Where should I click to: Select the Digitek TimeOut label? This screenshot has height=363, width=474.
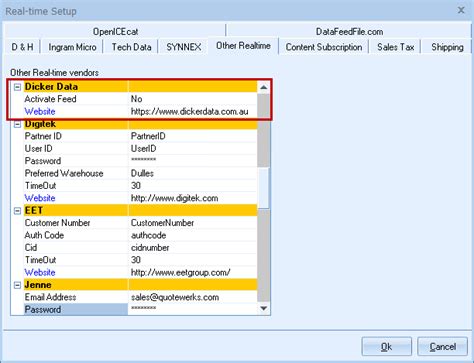(40, 186)
